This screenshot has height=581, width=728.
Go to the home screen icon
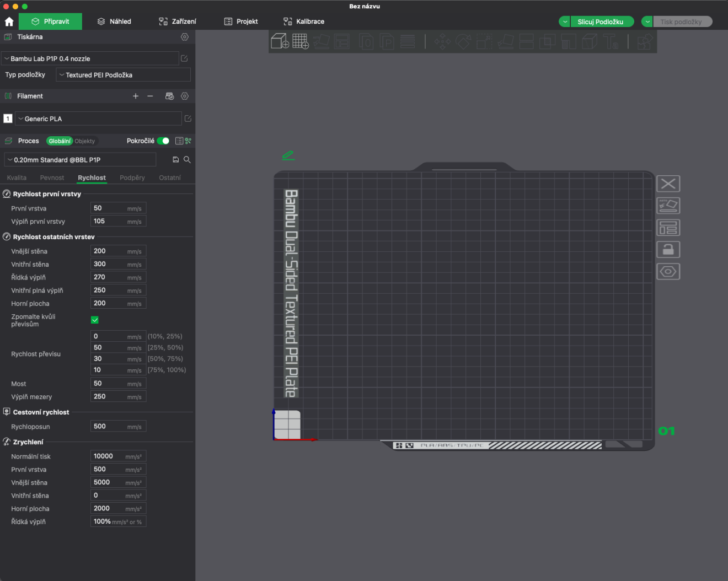tap(9, 21)
